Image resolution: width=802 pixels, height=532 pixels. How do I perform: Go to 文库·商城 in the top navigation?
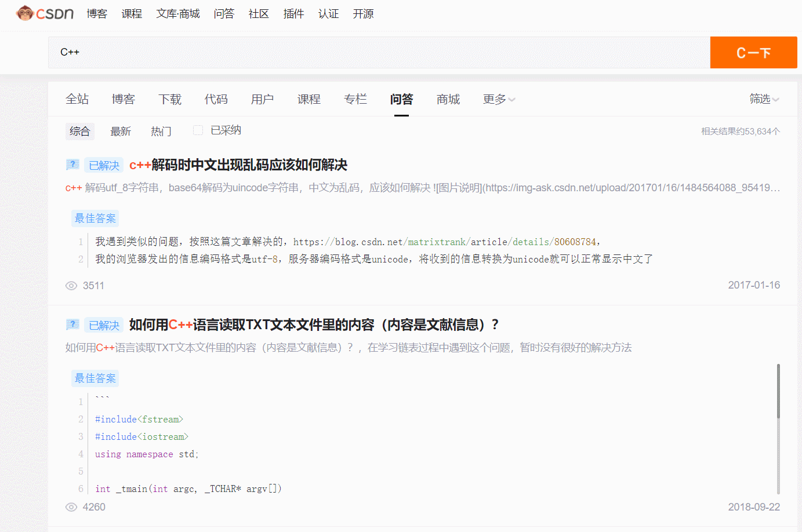pos(178,13)
